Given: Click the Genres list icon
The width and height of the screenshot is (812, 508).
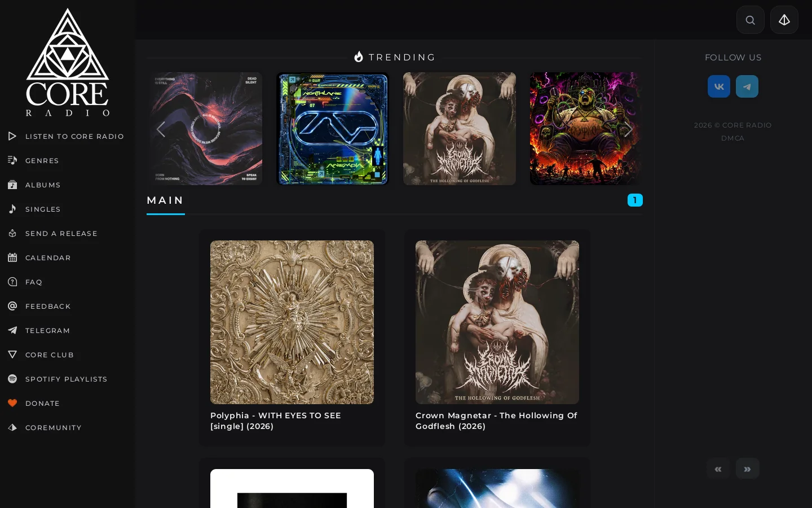Looking at the screenshot, I should pos(12,160).
